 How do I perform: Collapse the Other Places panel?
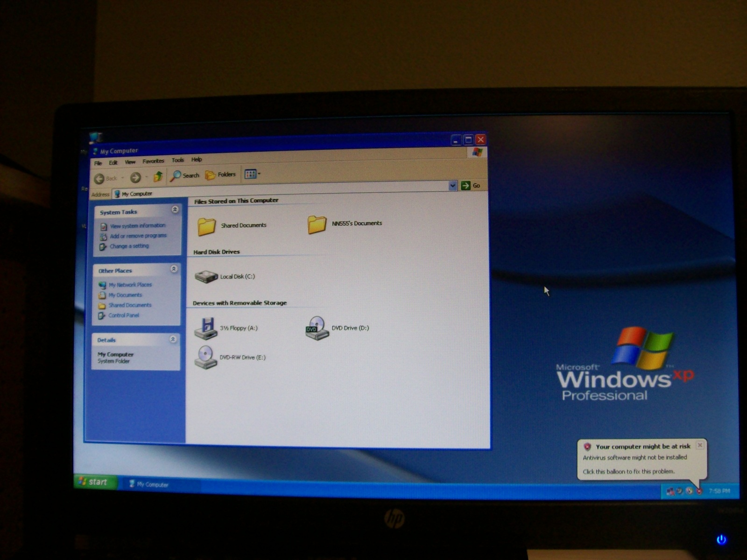click(174, 269)
